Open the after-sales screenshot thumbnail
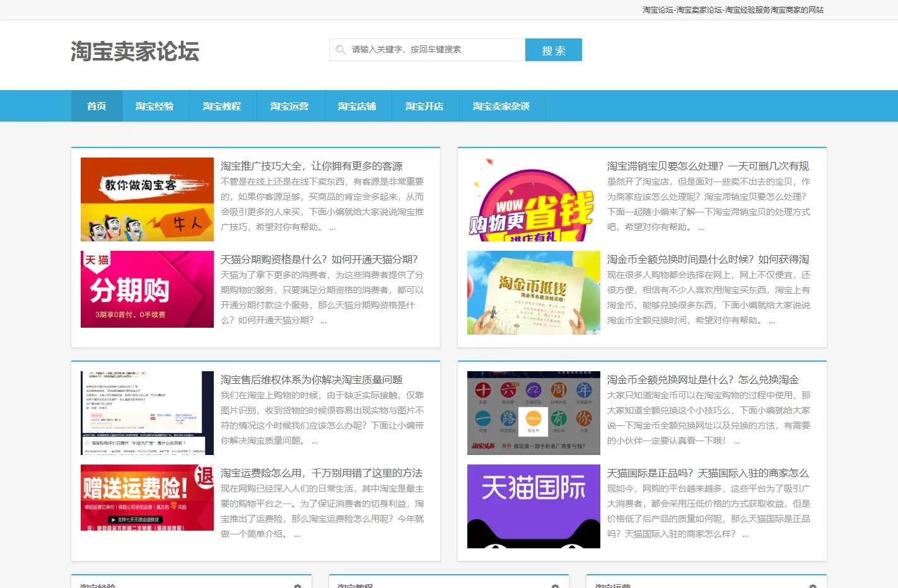The width and height of the screenshot is (898, 588). point(147,413)
